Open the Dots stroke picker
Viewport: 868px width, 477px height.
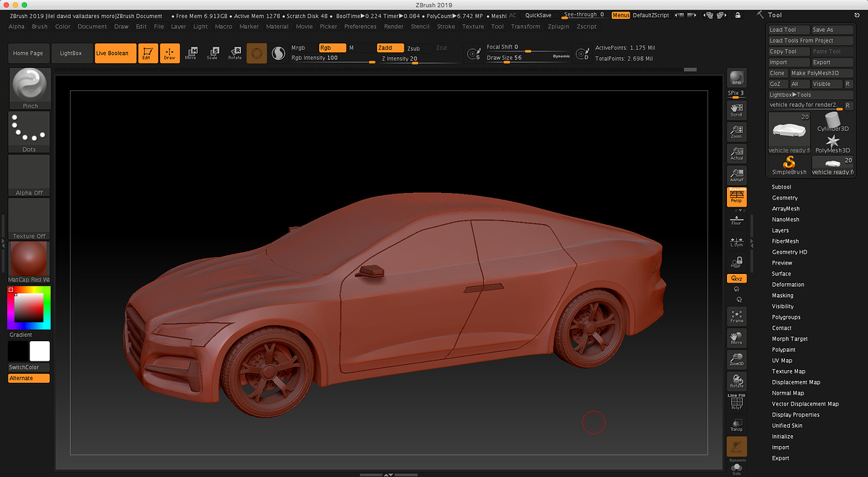tap(30, 132)
